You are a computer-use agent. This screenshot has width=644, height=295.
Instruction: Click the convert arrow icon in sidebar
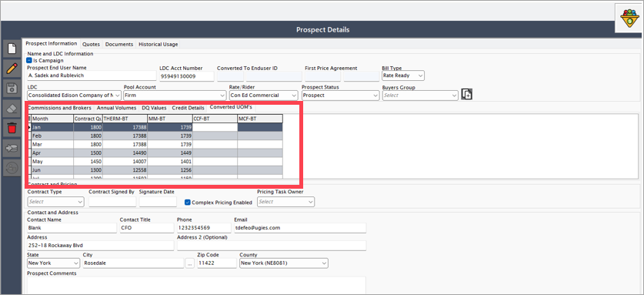tap(12, 148)
